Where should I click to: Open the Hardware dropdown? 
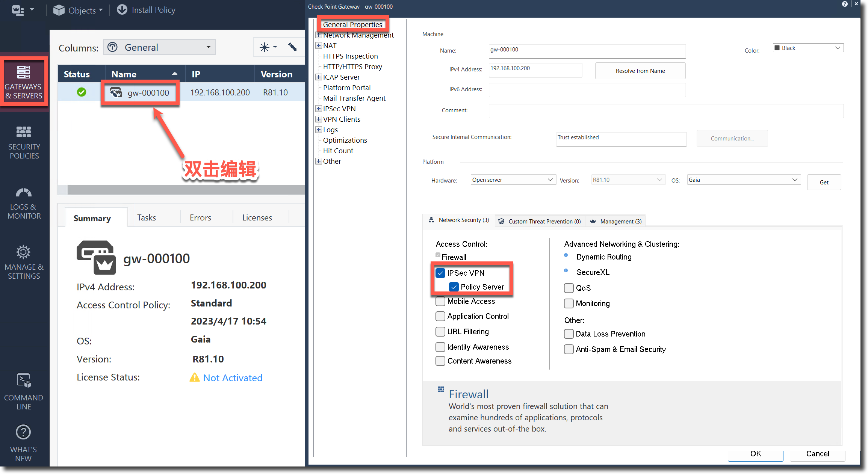pos(513,180)
